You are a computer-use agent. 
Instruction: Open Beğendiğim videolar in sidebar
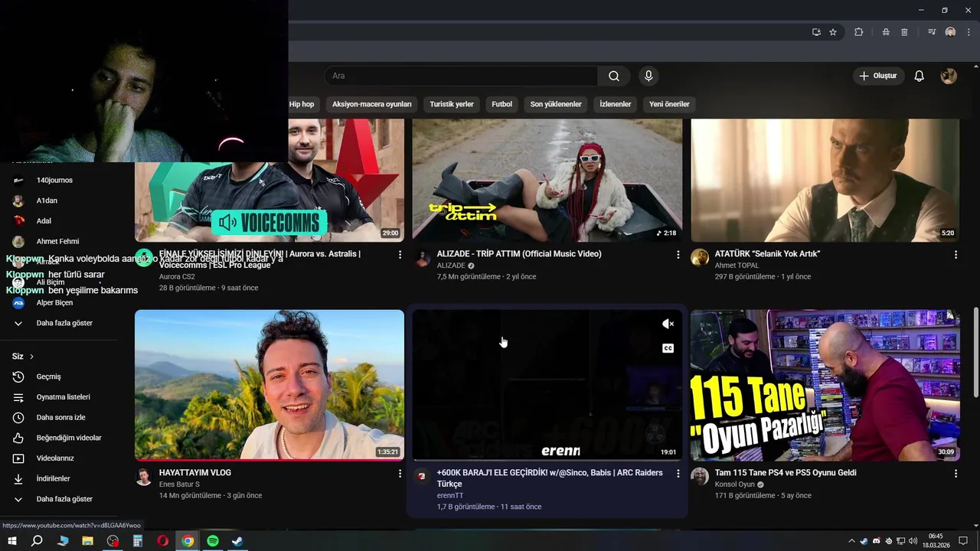[69, 438]
